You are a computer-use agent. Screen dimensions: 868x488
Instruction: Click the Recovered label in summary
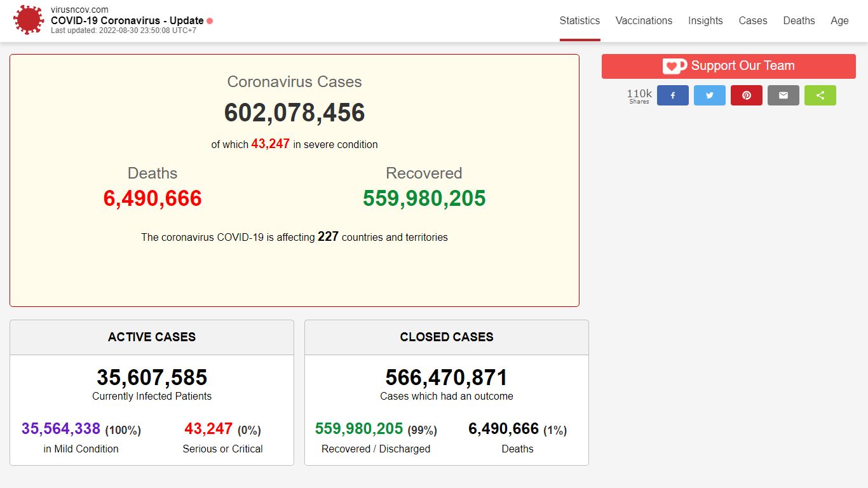pyautogui.click(x=424, y=173)
